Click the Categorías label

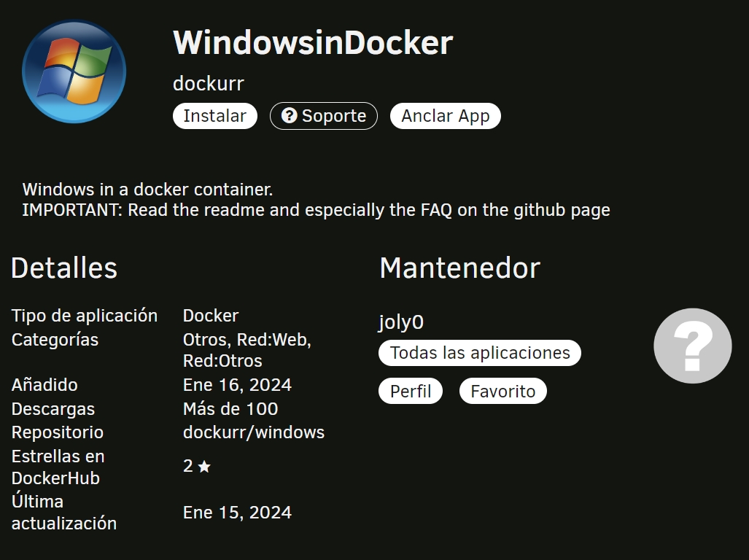55,340
